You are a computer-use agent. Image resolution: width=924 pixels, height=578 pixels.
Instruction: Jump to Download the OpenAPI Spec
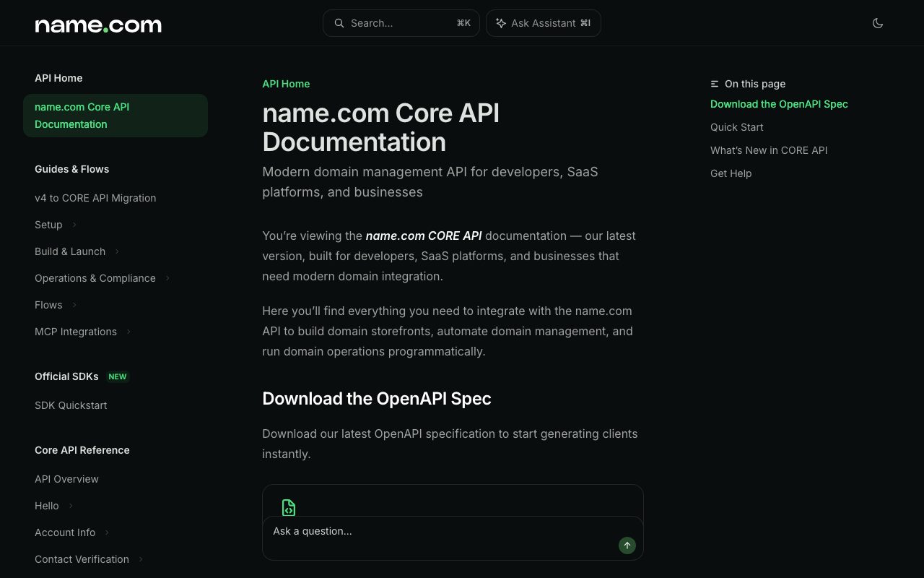point(779,104)
